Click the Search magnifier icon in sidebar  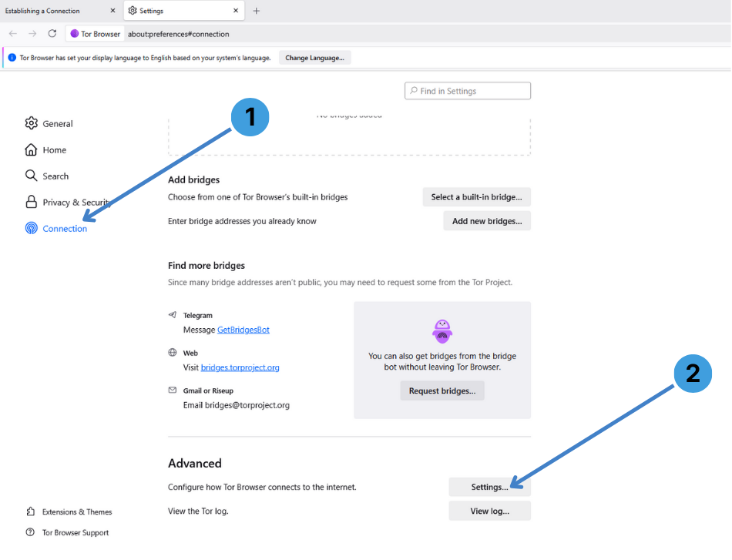32,176
